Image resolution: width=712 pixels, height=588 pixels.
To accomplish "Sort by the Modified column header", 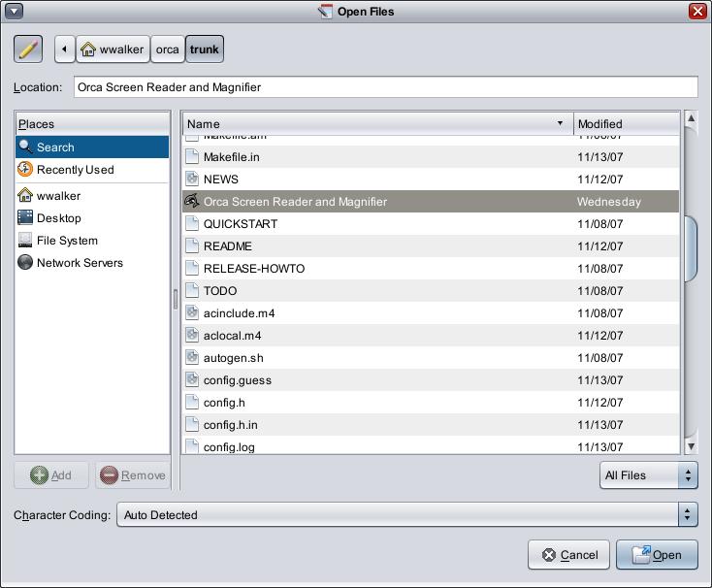I will click(x=626, y=124).
